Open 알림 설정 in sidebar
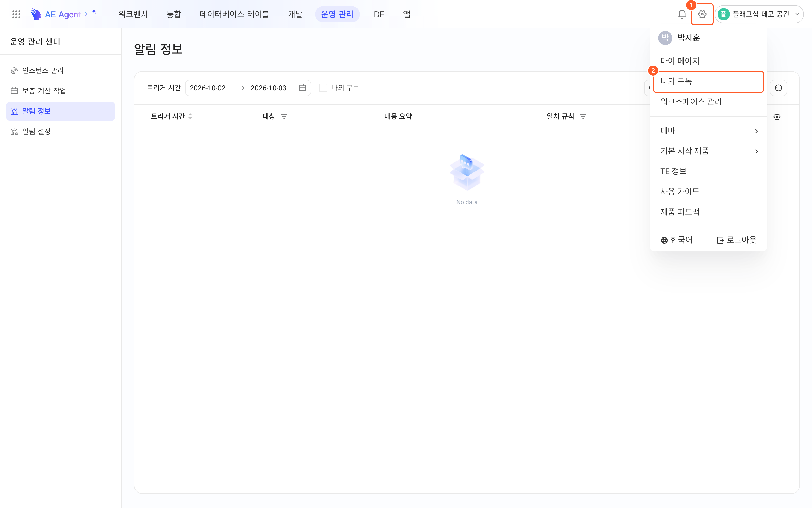 (x=61, y=131)
